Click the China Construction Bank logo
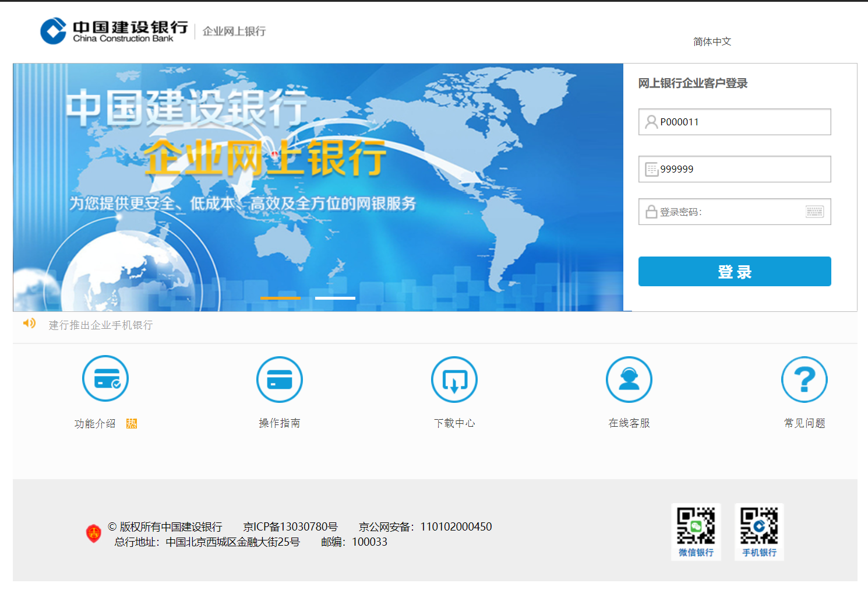Screen dimensions: 868x611 (x=114, y=31)
